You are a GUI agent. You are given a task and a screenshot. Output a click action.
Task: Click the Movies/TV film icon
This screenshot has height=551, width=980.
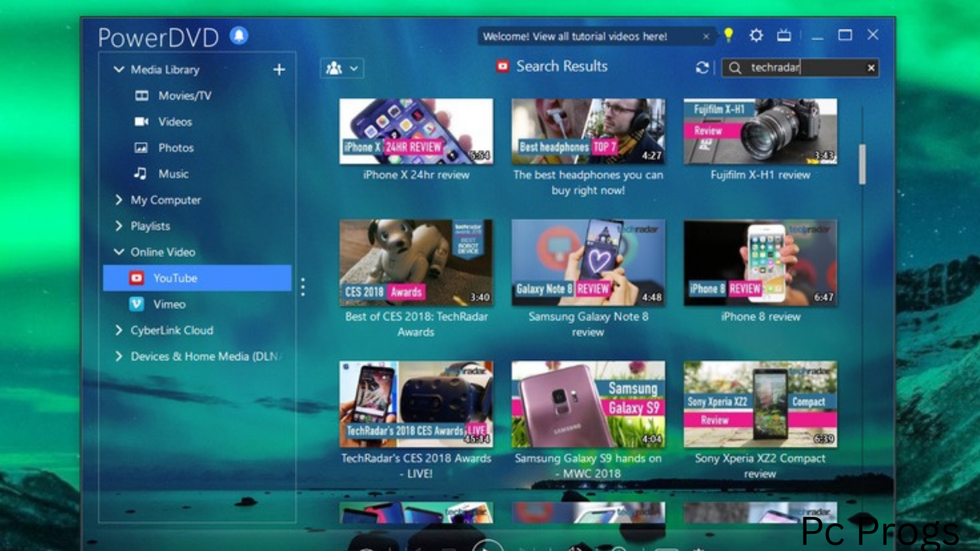pyautogui.click(x=141, y=96)
